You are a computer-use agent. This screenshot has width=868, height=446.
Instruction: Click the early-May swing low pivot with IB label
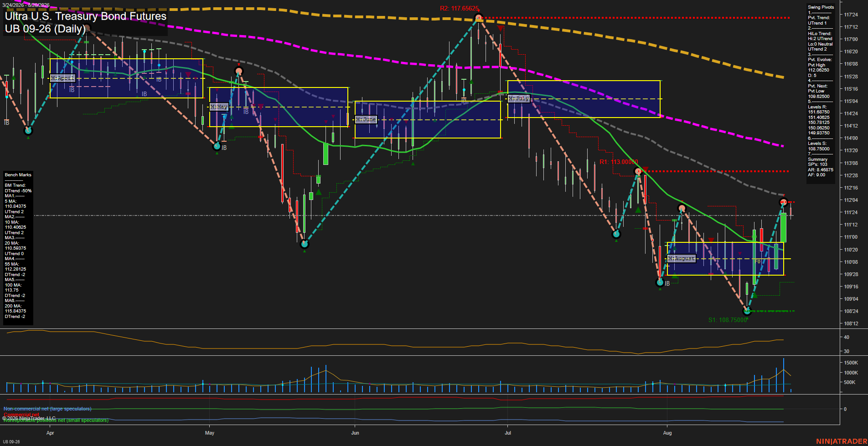pyautogui.click(x=217, y=146)
